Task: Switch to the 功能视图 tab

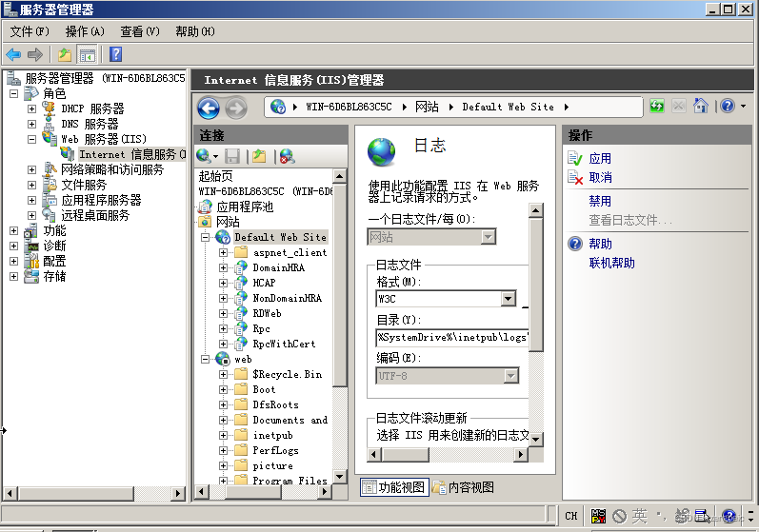Action: pyautogui.click(x=394, y=487)
